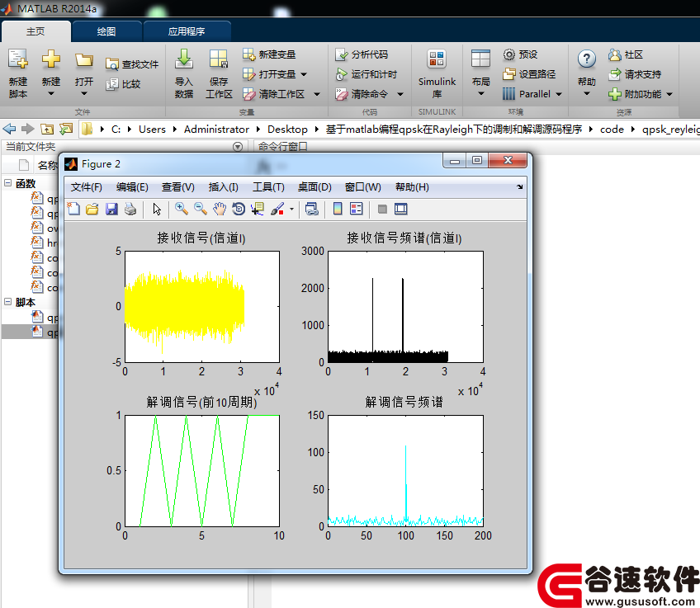Image resolution: width=700 pixels, height=608 pixels.
Task: Click the Insert Colorbar icon
Action: (338, 209)
